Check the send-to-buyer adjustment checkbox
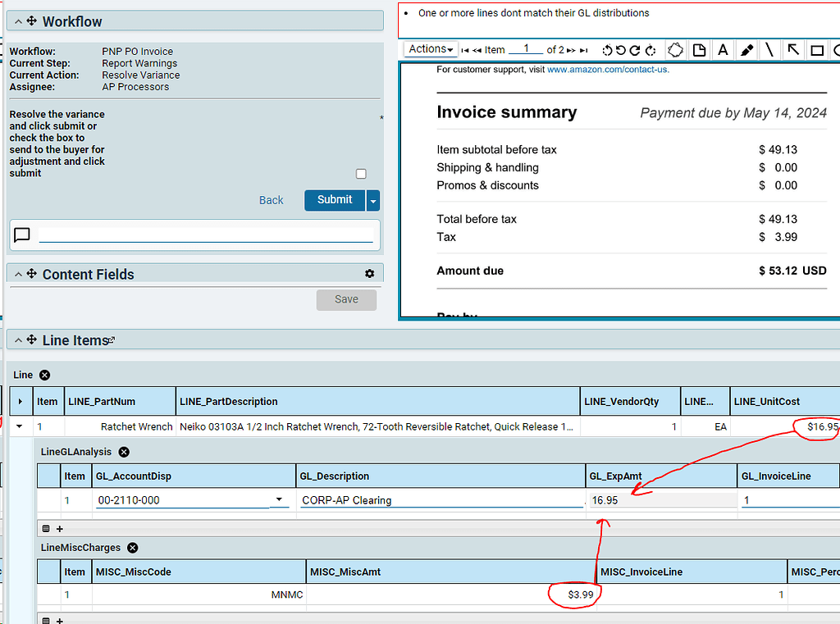840x624 pixels. click(361, 173)
